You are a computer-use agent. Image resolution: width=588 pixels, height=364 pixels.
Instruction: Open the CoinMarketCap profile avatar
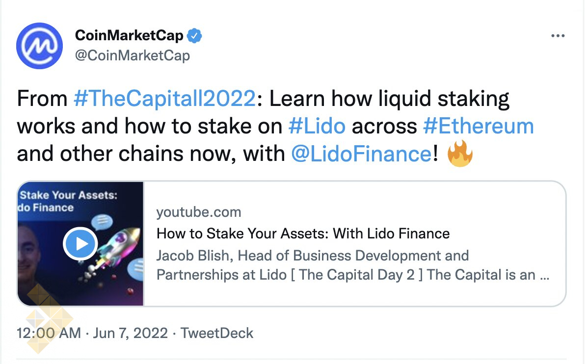pyautogui.click(x=39, y=46)
